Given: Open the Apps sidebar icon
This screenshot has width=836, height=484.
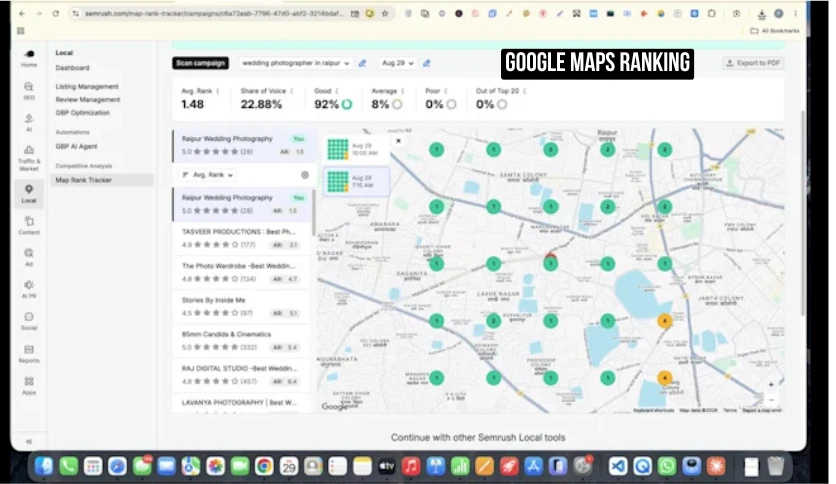Looking at the screenshot, I should point(29,385).
